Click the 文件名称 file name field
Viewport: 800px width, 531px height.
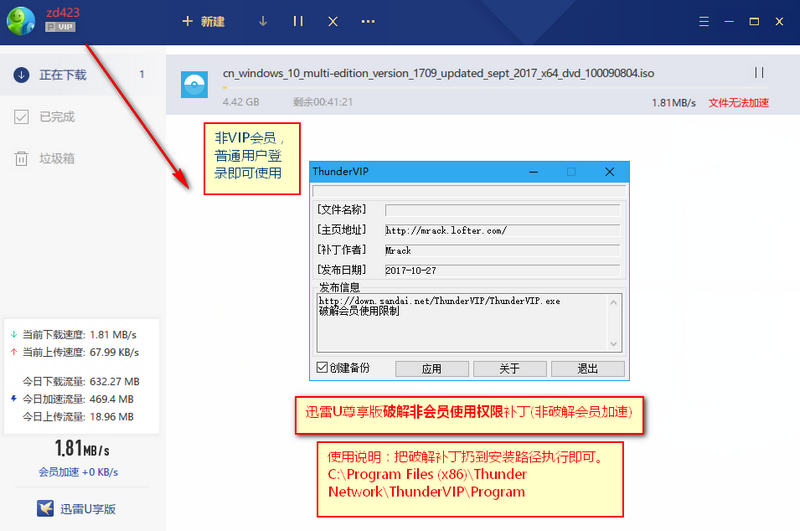tap(502, 210)
